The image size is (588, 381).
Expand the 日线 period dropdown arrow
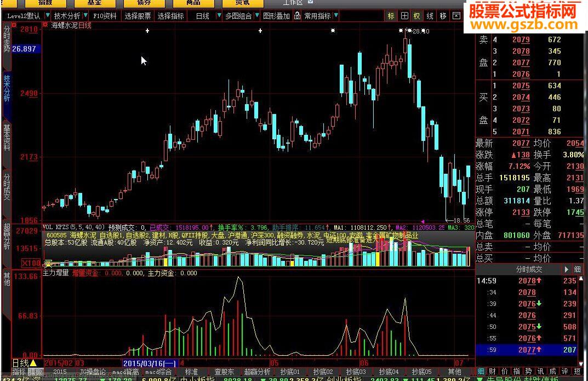click(219, 15)
